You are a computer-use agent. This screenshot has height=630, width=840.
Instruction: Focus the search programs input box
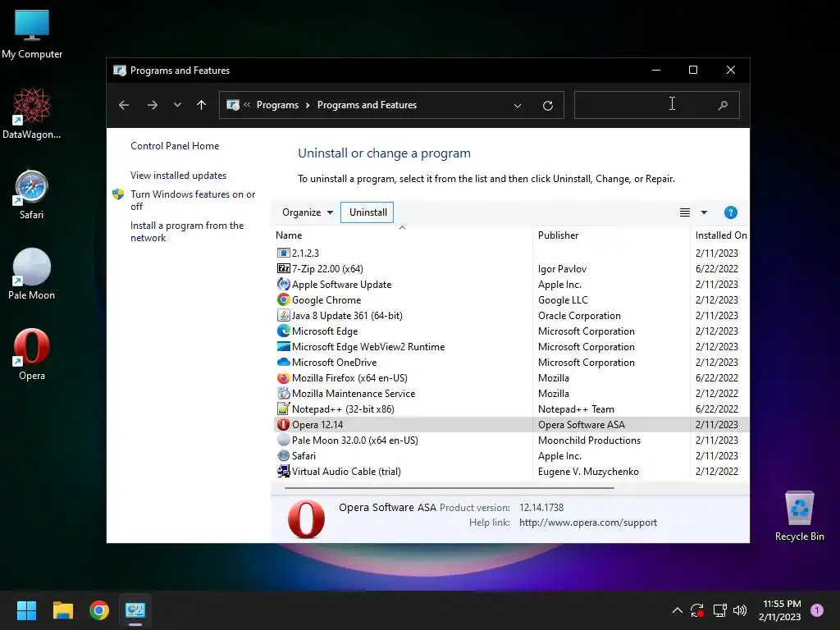click(657, 105)
